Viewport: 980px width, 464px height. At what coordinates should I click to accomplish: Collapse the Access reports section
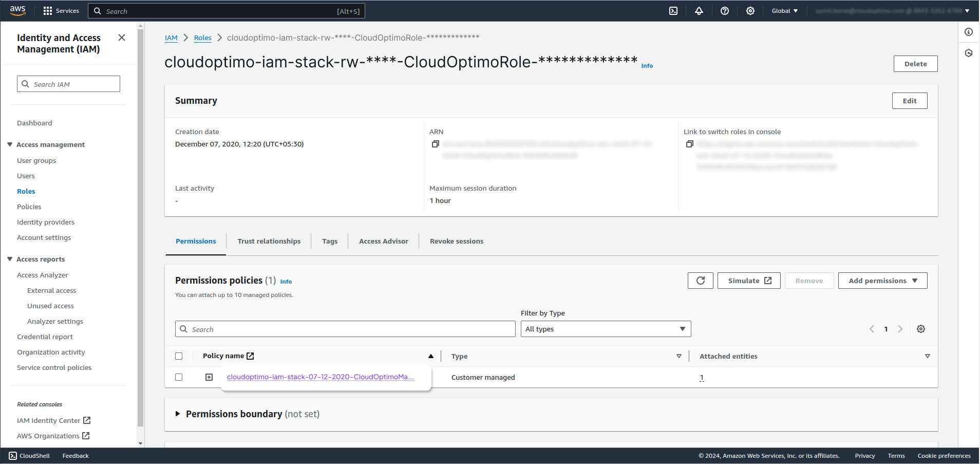click(x=10, y=259)
